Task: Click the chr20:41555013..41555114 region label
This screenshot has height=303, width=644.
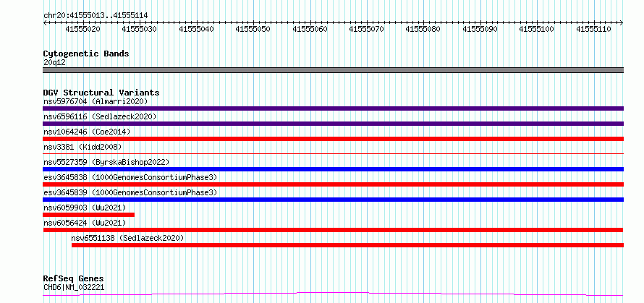Action: pos(96,16)
